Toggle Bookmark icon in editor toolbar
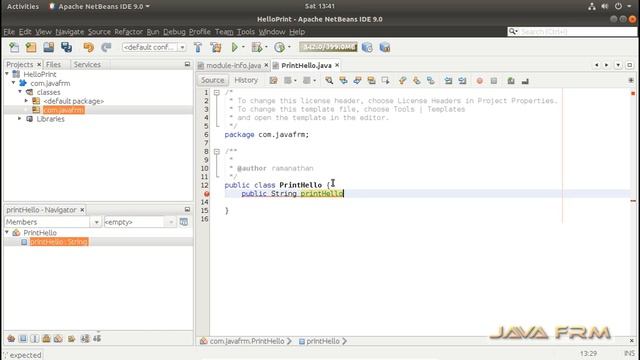 click(x=431, y=81)
